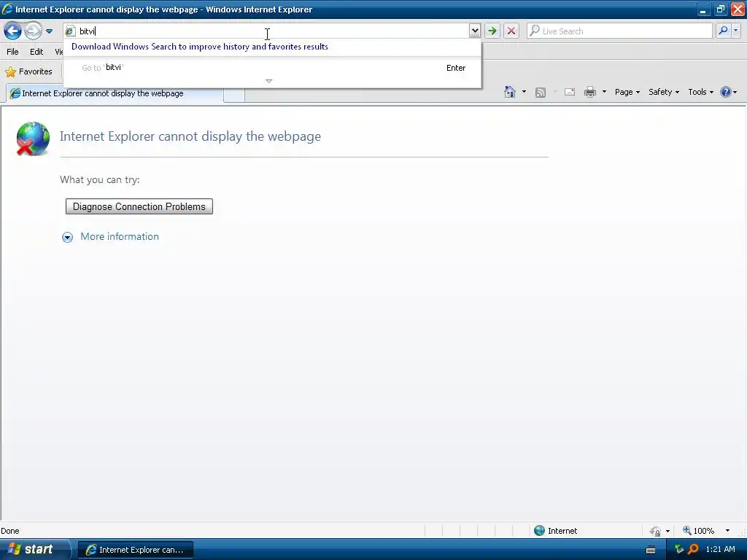
Task: Click the red Stop button
Action: pyautogui.click(x=511, y=31)
